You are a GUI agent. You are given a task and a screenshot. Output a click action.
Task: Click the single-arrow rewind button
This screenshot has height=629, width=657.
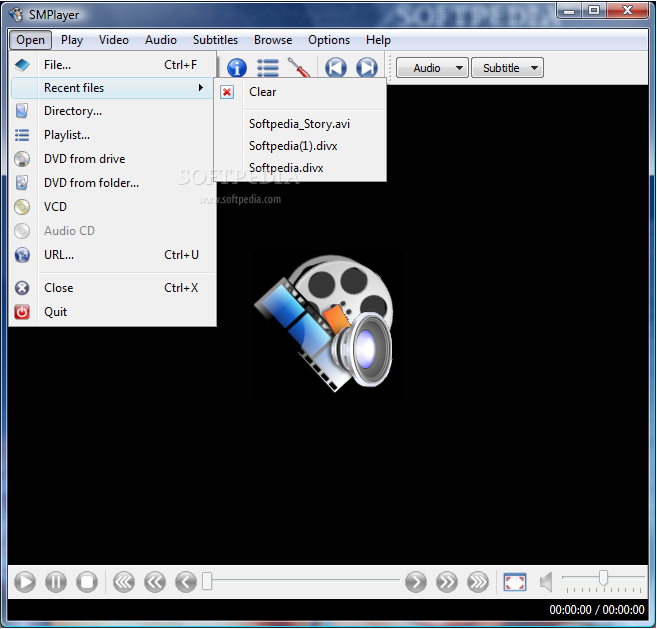[186, 582]
